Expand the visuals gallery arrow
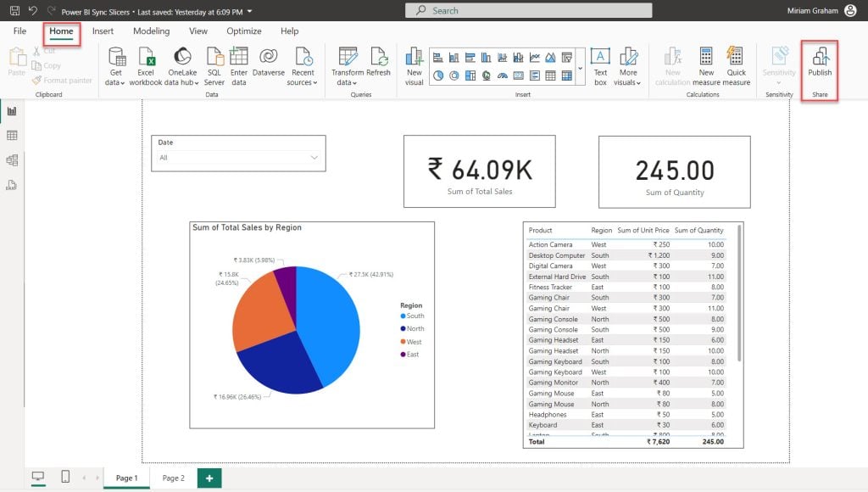The image size is (868, 492). click(x=580, y=69)
